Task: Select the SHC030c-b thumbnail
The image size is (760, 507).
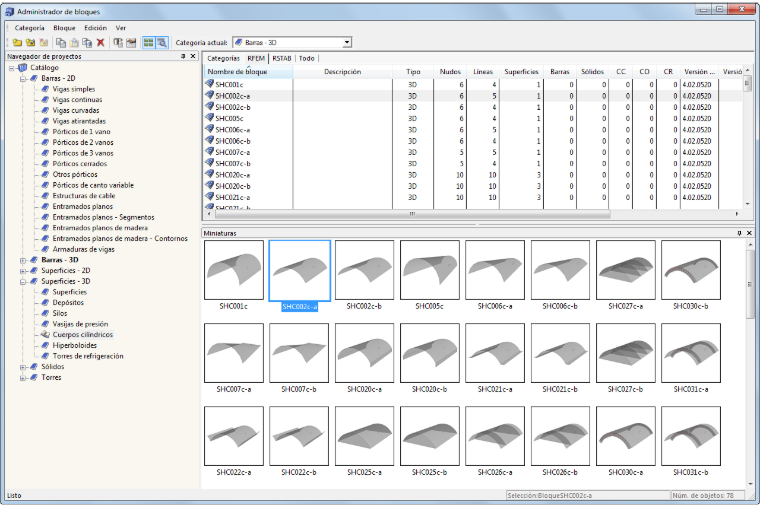Action: click(x=691, y=270)
